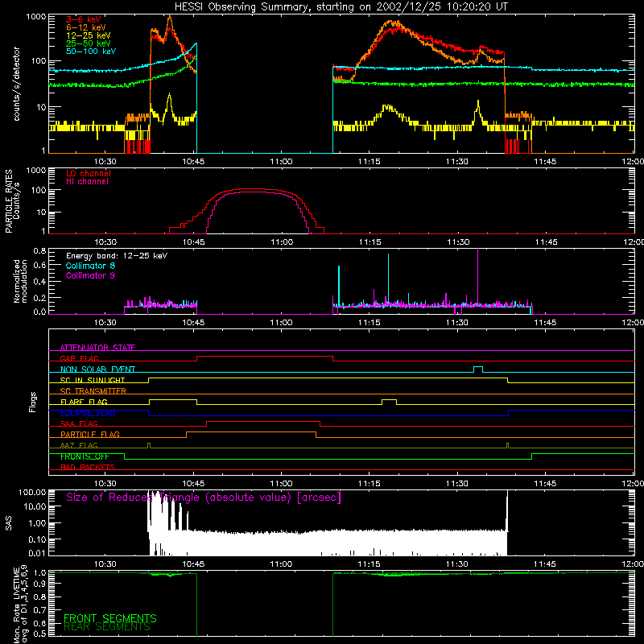Click the GAP FLAG label
The image size is (644, 644).
coord(79,358)
